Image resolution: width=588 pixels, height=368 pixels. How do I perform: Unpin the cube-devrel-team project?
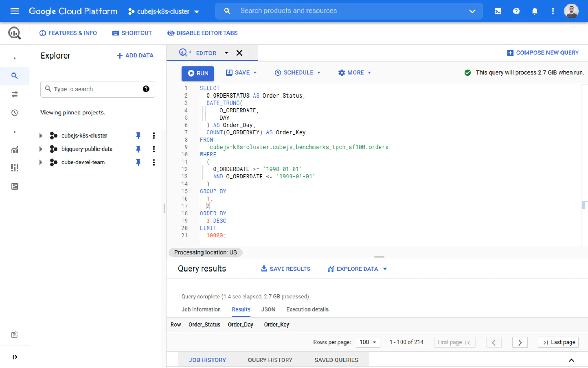click(138, 162)
